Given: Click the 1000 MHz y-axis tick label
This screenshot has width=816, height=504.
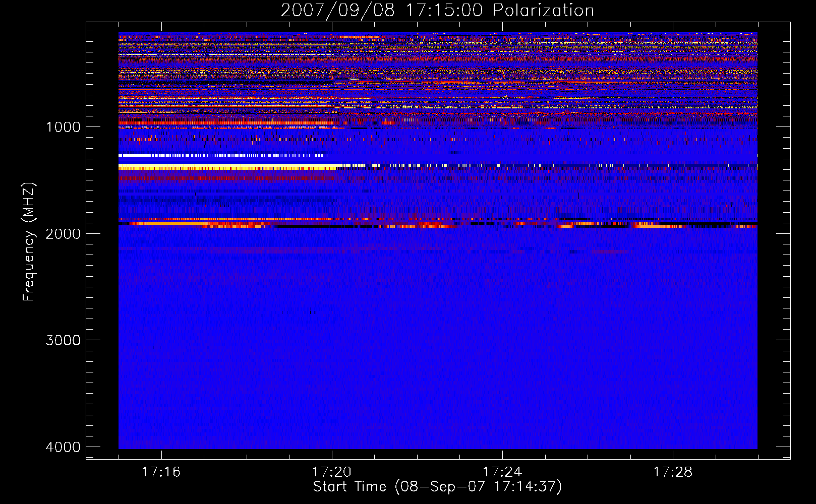Looking at the screenshot, I should (x=63, y=127).
